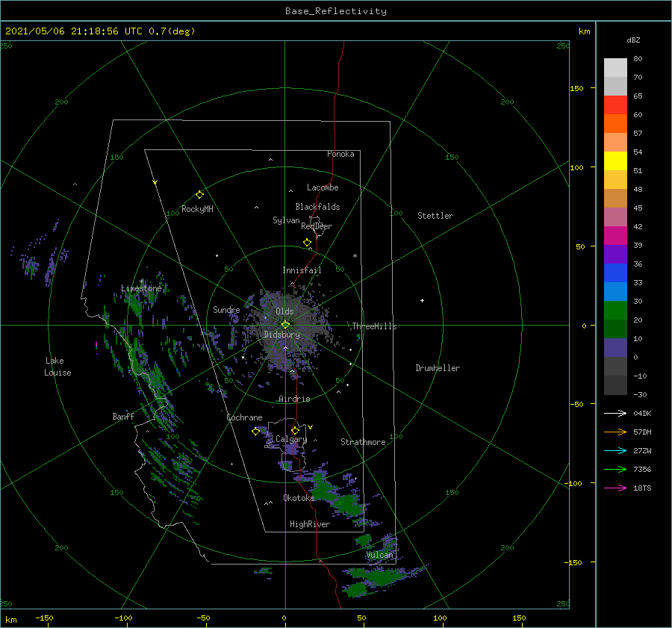Image resolution: width=672 pixels, height=628 pixels.
Task: Click the cyan 27ZW arrow in legend
Action: [x=615, y=450]
